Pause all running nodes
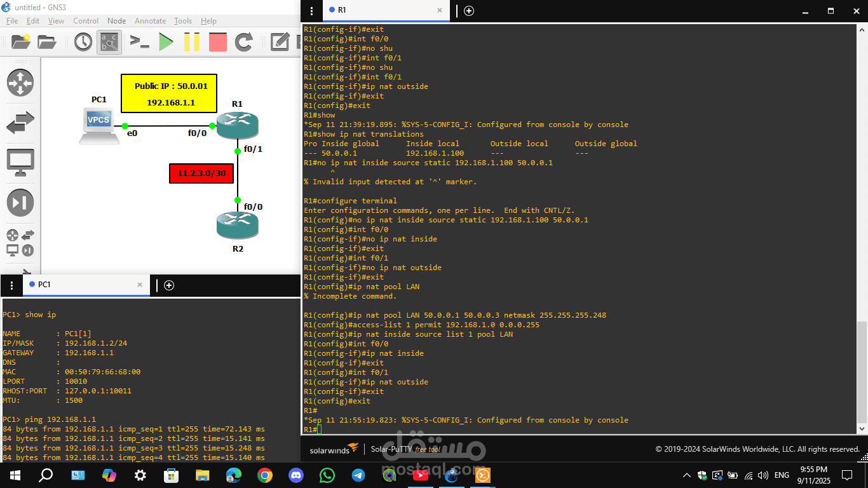This screenshot has width=868, height=488. 192,43
